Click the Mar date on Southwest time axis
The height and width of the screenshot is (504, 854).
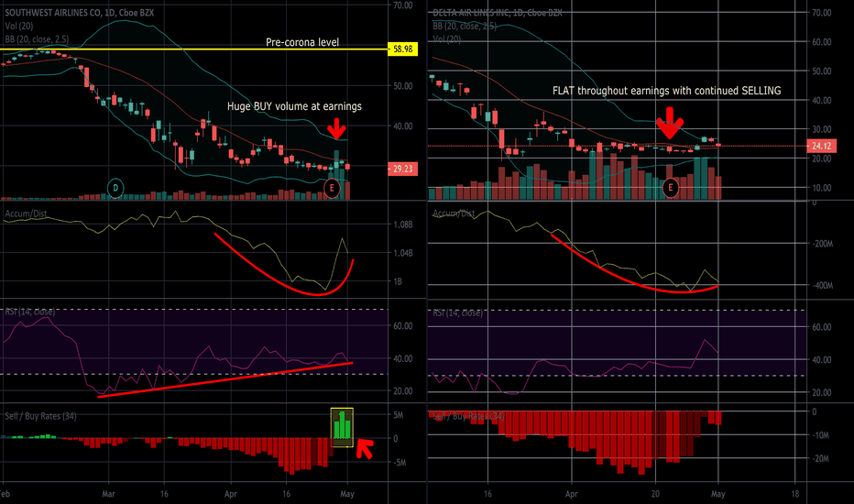point(108,494)
